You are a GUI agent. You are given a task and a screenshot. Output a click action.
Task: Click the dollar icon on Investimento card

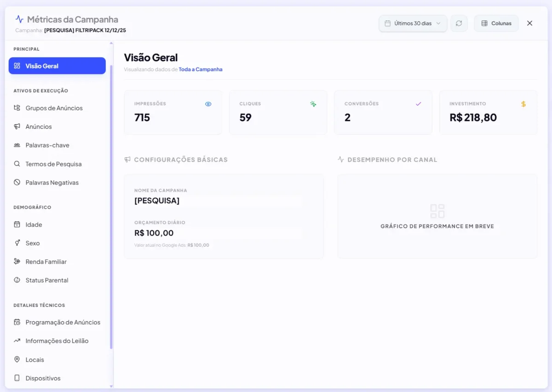click(x=523, y=104)
